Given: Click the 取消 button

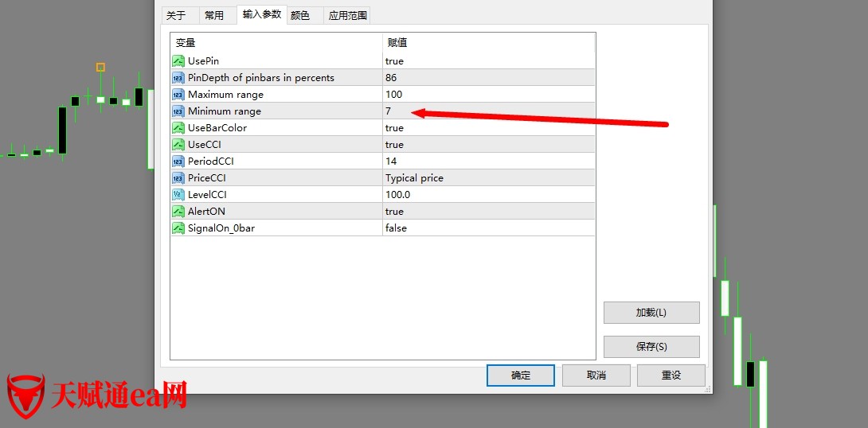Looking at the screenshot, I should pyautogui.click(x=596, y=375).
